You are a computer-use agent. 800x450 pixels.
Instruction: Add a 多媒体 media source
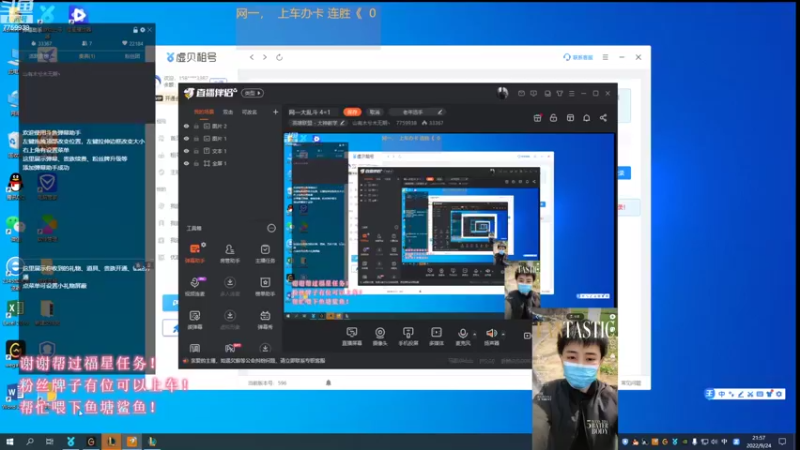(436, 337)
